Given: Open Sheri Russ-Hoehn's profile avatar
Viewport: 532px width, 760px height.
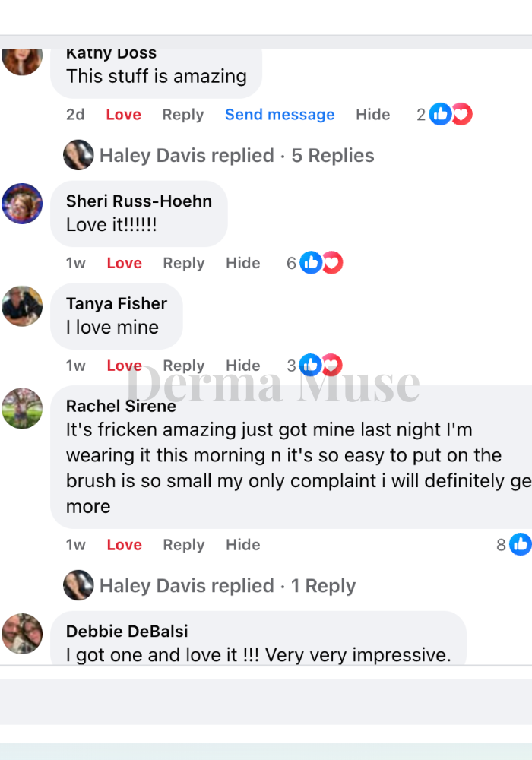Looking at the screenshot, I should click(22, 204).
